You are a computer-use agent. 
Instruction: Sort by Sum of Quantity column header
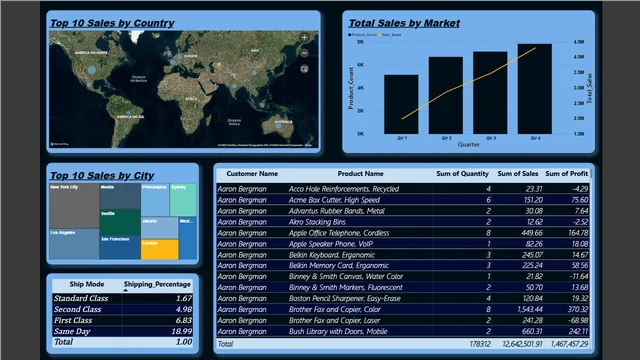pyautogui.click(x=462, y=174)
